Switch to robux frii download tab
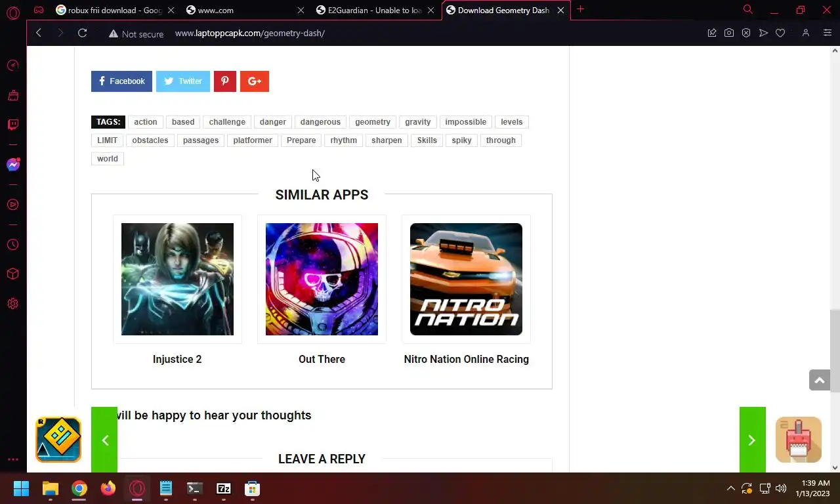This screenshot has width=840, height=504. 114,10
